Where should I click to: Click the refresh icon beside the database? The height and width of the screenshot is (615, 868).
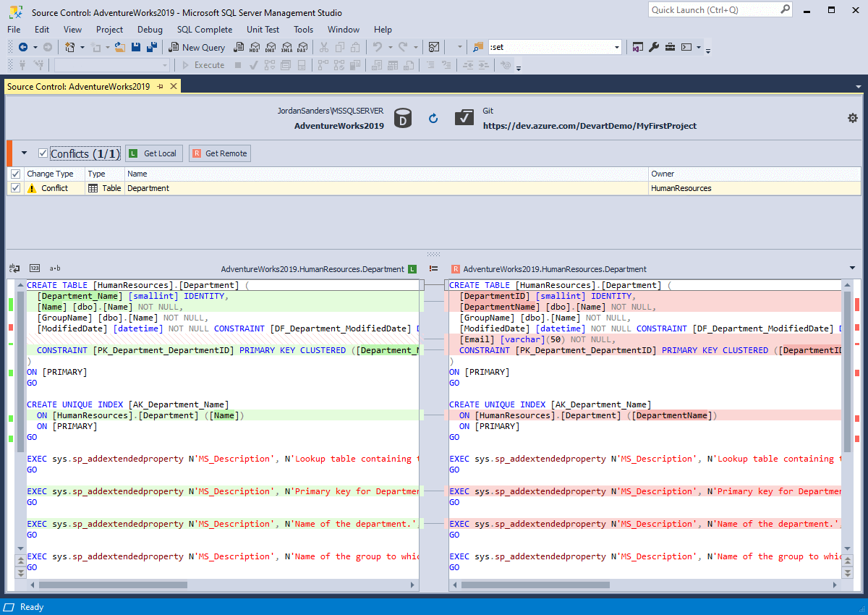click(x=433, y=118)
